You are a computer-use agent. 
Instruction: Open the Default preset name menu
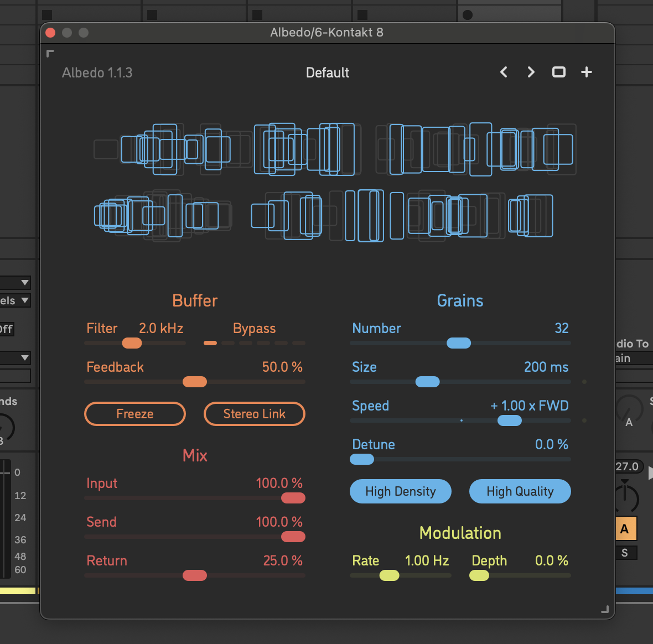tap(328, 72)
